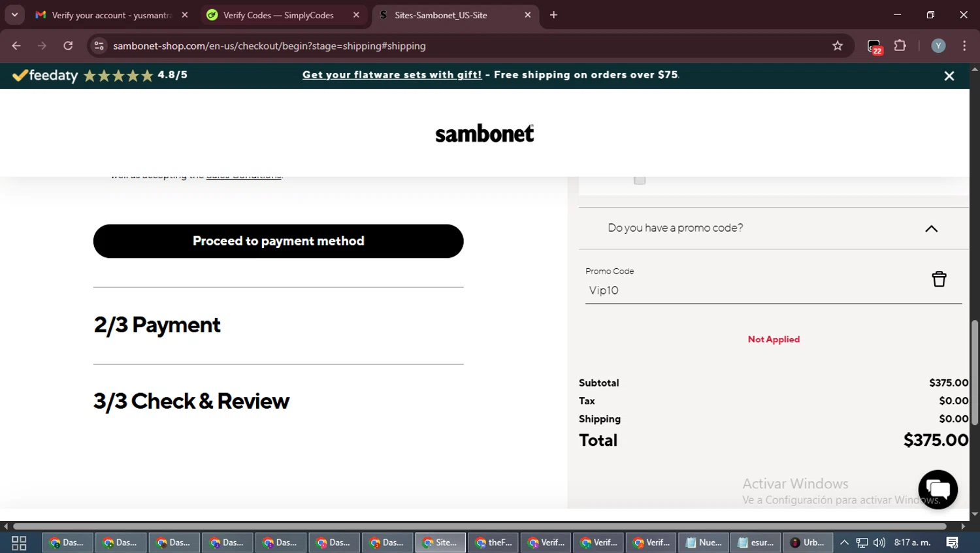The image size is (980, 553).
Task: Open the Chrome extensions puzzle icon
Action: pyautogui.click(x=900, y=46)
